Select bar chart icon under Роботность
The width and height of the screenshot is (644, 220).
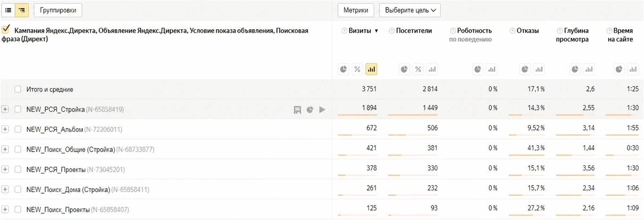tap(492, 69)
